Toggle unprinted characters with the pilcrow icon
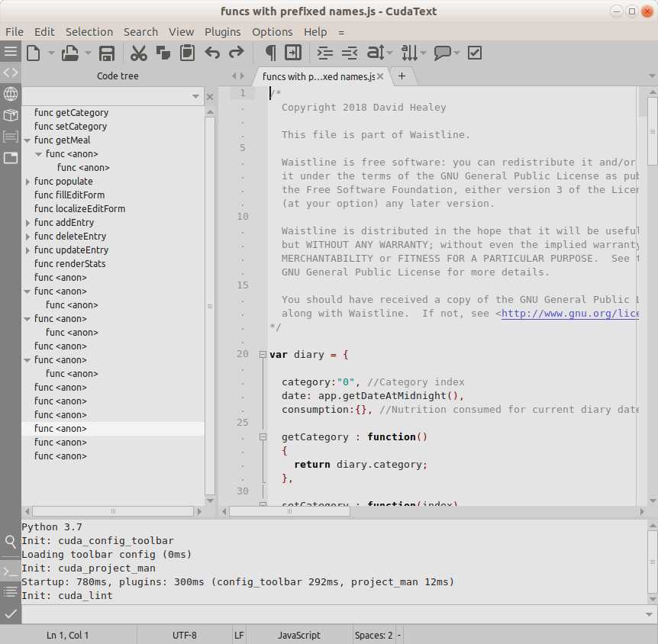 click(x=269, y=53)
